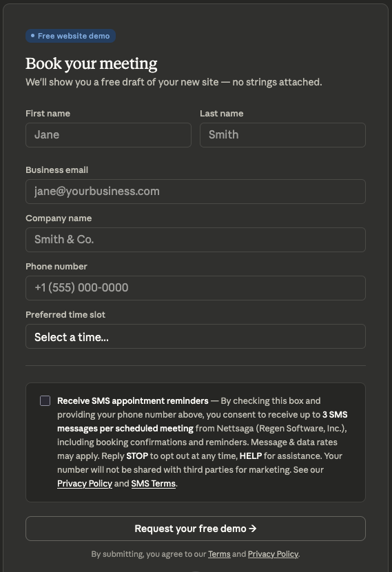392x572 pixels.
Task: Open Privacy Policy link in SMS consent
Action: point(85,483)
